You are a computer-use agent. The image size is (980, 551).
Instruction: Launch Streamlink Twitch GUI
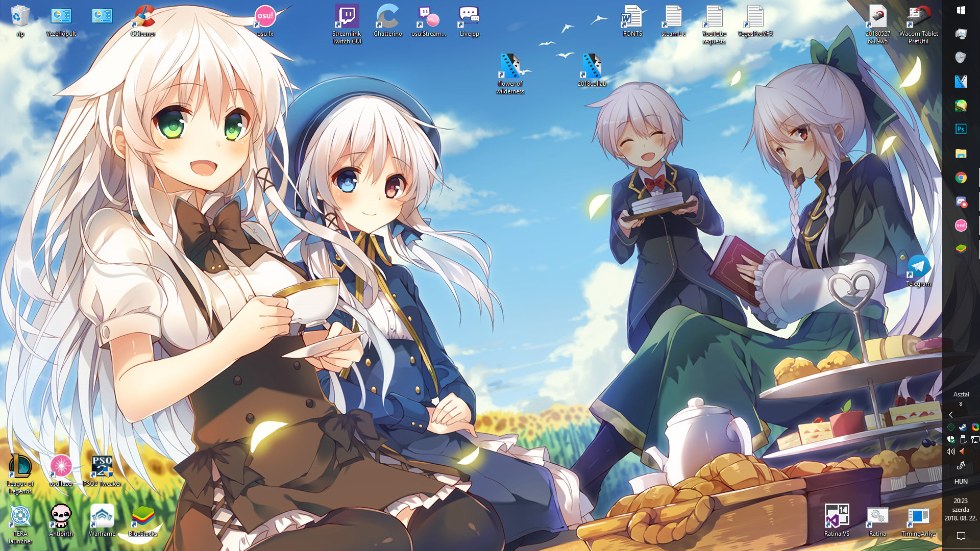347,24
